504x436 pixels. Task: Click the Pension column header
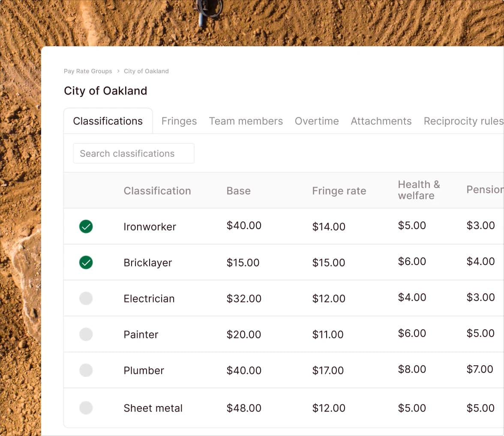tap(485, 190)
